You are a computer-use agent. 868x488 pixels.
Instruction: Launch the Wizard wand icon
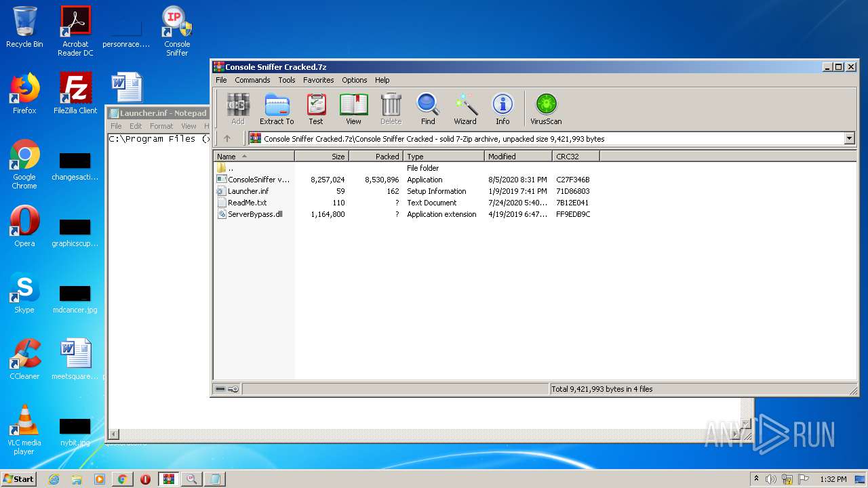(465, 109)
